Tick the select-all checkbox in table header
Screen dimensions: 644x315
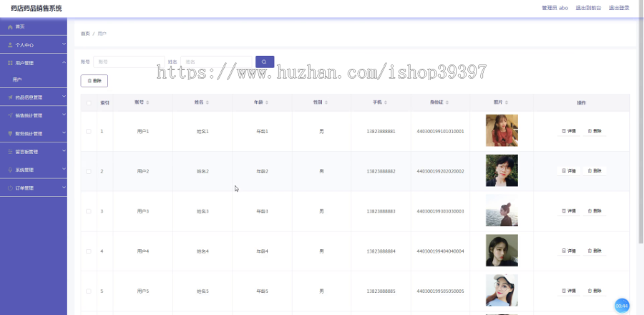[x=89, y=102]
